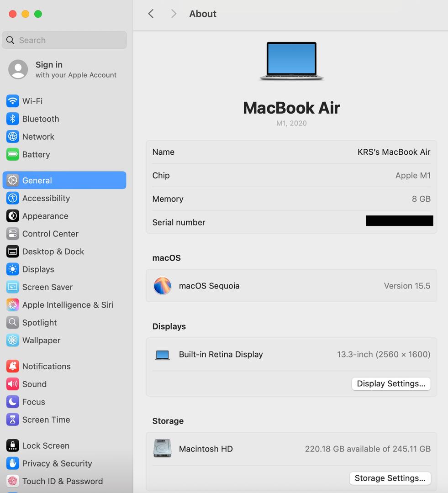Select the Screen Saver icon

[13, 287]
